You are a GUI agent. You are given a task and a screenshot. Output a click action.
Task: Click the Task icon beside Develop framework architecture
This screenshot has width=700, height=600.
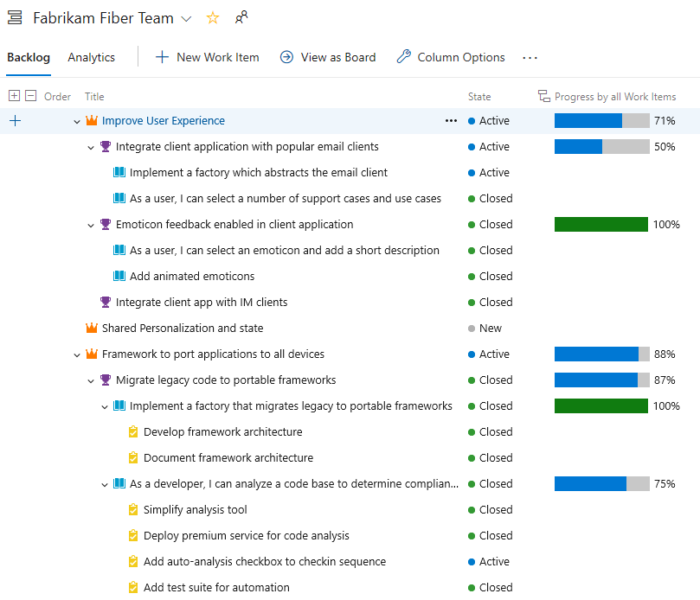(132, 431)
